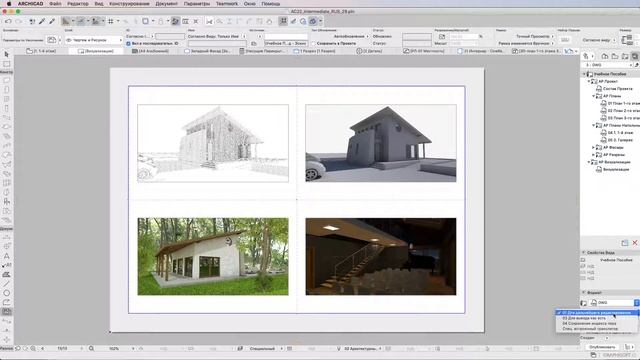Image resolution: width=640 pixels, height=360 pixels.
Task: Open the 'Документ' menu
Action: point(166,4)
